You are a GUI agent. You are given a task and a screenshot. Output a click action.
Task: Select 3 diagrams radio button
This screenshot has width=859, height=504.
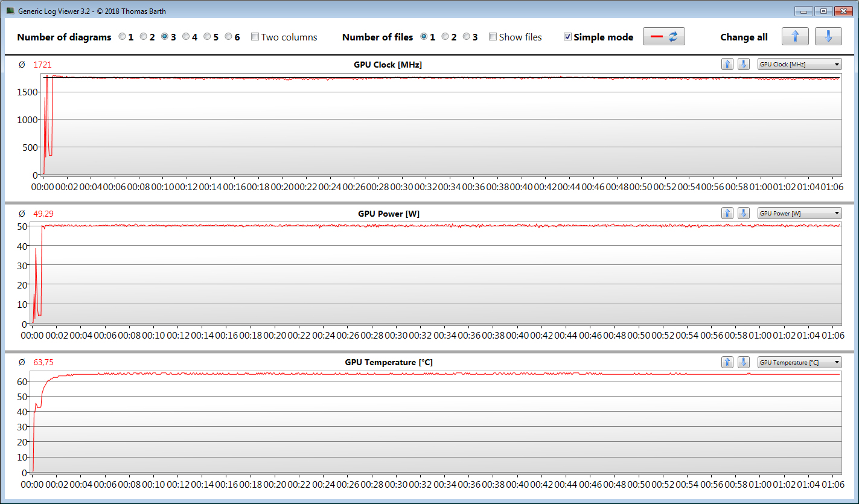point(165,37)
